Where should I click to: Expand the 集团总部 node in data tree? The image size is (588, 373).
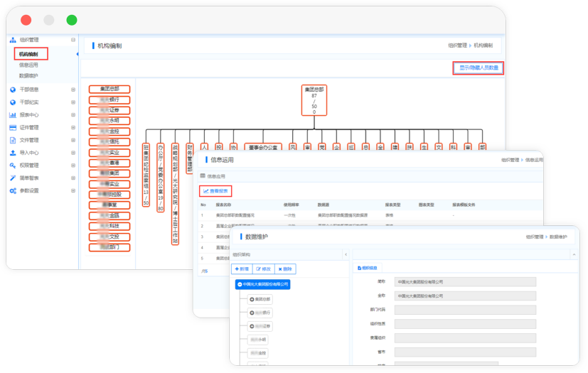(252, 300)
